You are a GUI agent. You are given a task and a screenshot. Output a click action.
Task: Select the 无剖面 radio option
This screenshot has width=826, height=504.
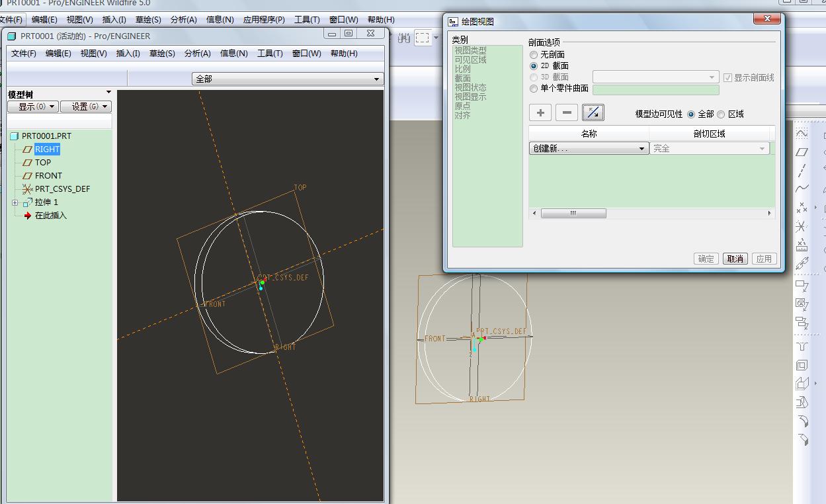[x=534, y=55]
